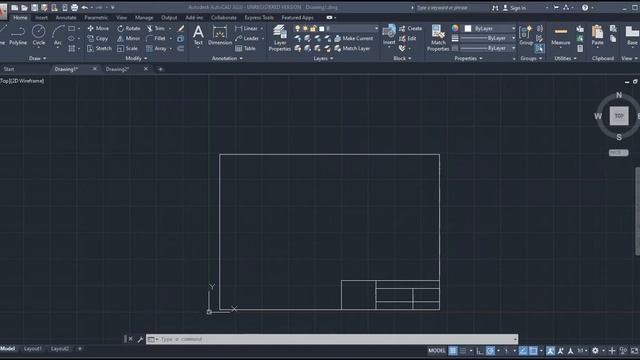Screen dimensions: 640x360
Task: Click the Make Current layer button
Action: pos(354,38)
